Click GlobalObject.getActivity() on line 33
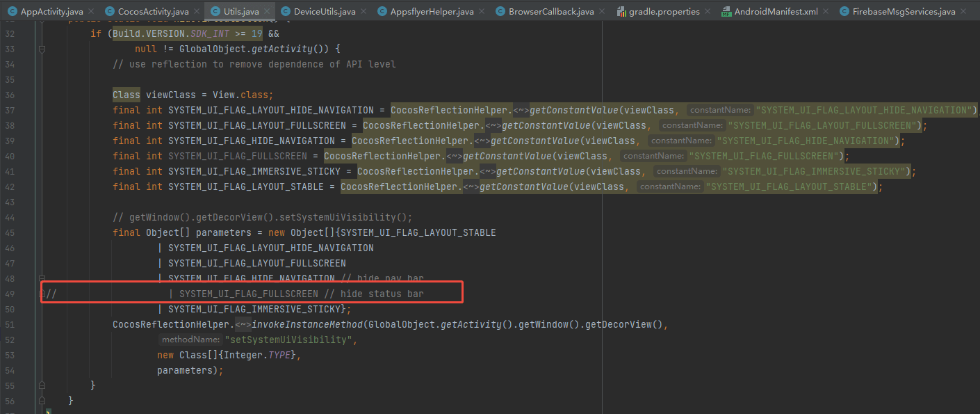The width and height of the screenshot is (980, 414). click(256, 49)
